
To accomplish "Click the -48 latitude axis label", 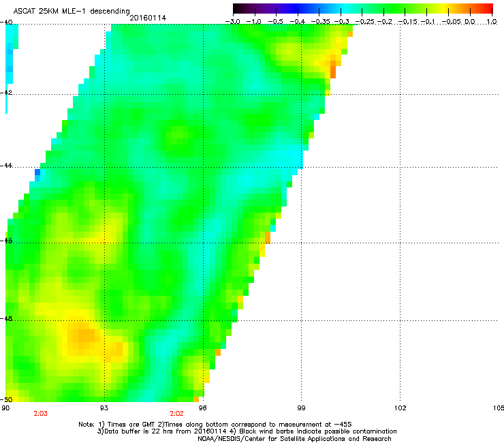I will click(x=6, y=318).
